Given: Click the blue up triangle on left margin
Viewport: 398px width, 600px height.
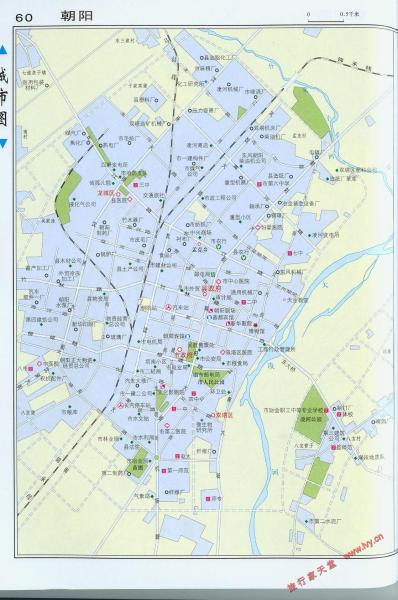Looking at the screenshot, I should click(3, 49).
